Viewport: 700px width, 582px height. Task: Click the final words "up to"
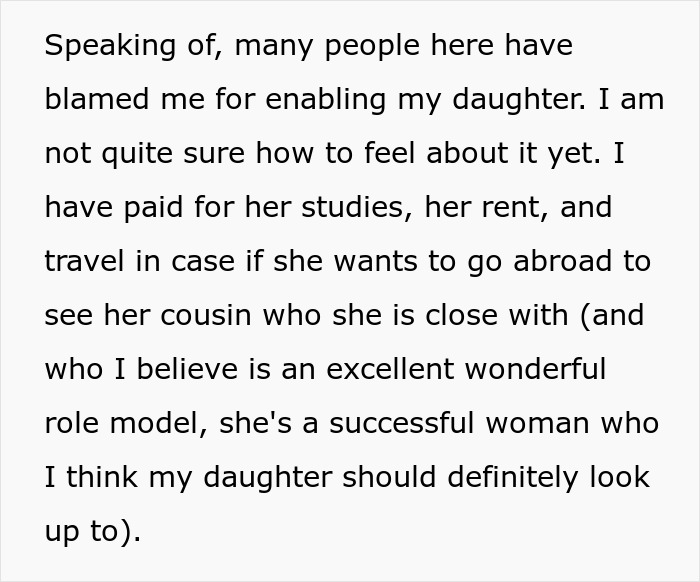85,532
